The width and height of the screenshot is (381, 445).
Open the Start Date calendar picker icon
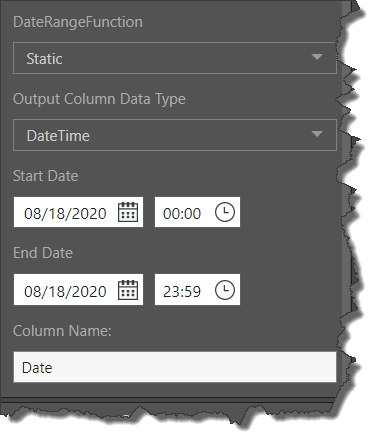(128, 212)
